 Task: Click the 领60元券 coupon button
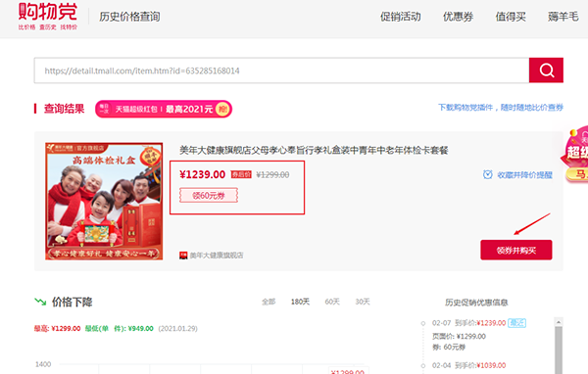[x=209, y=195]
